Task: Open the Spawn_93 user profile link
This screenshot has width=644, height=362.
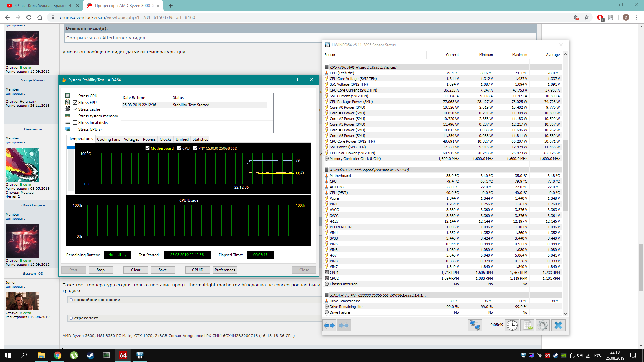Action: pyautogui.click(x=33, y=274)
